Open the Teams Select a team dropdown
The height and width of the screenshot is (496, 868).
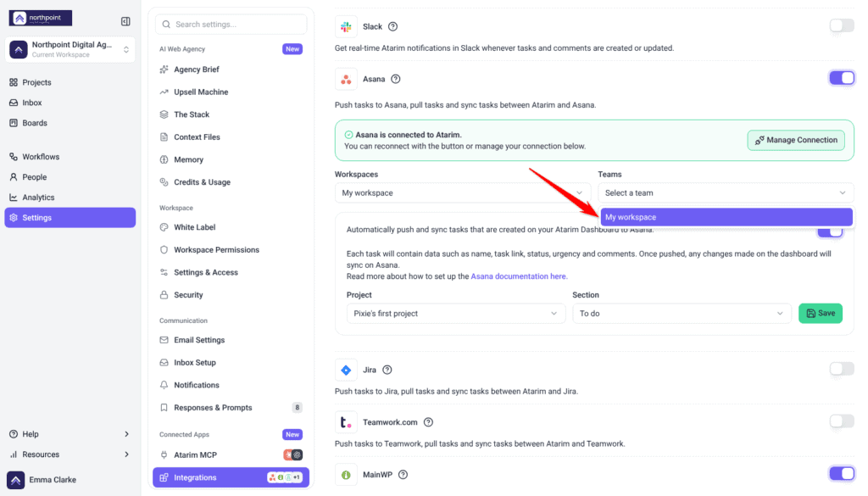(726, 193)
